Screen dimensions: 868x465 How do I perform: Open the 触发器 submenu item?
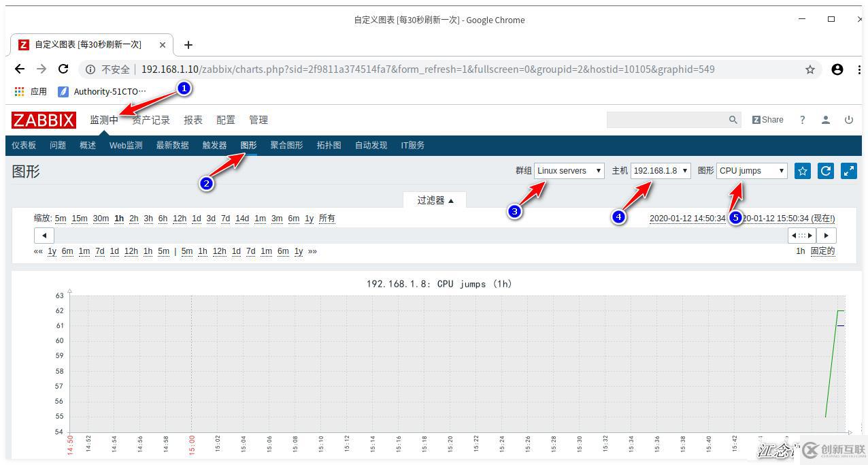(x=215, y=146)
